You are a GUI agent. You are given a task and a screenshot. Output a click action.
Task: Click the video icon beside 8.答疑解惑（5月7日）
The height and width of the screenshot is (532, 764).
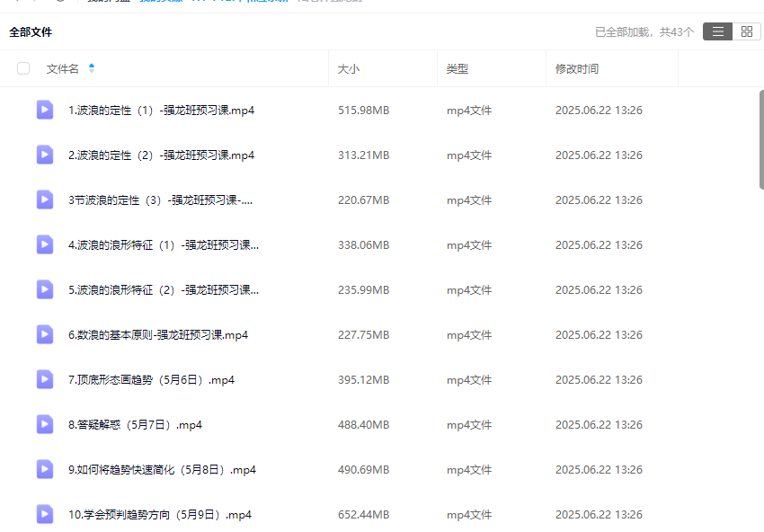pyautogui.click(x=44, y=424)
